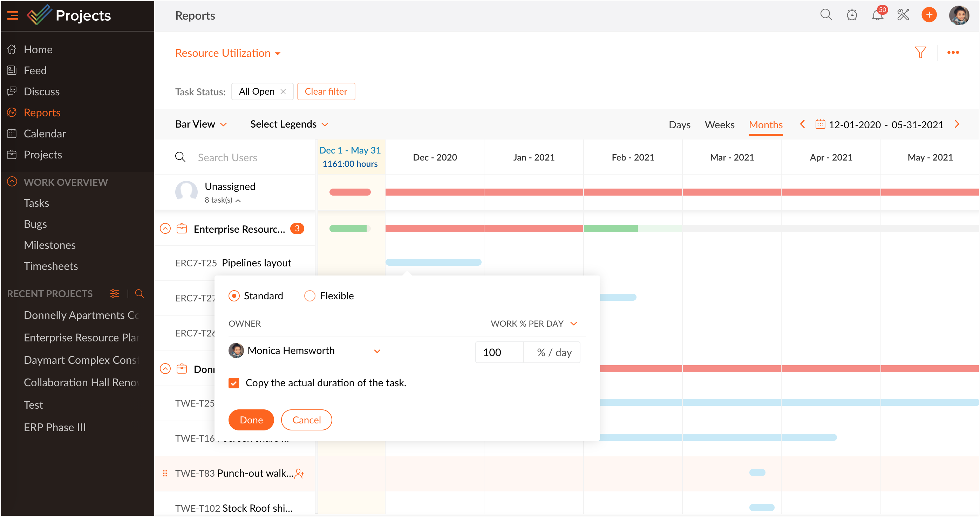Screen dimensions: 980x517
Task: Open the setup tools wrench icon
Action: (903, 15)
